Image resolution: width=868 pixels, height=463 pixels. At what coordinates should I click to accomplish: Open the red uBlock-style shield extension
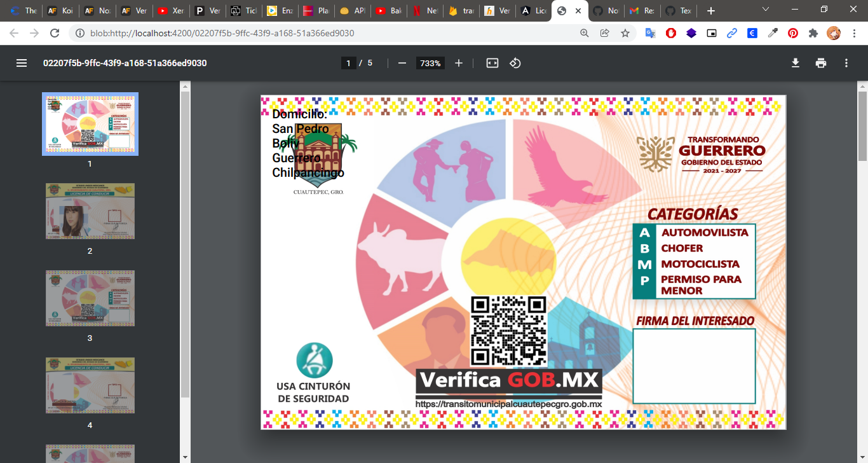tap(670, 33)
